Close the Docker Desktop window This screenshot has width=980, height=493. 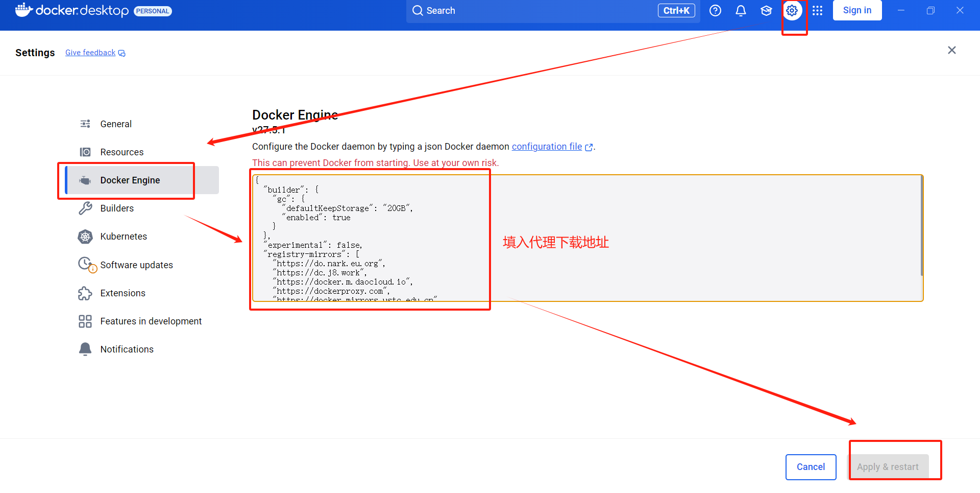click(x=960, y=10)
